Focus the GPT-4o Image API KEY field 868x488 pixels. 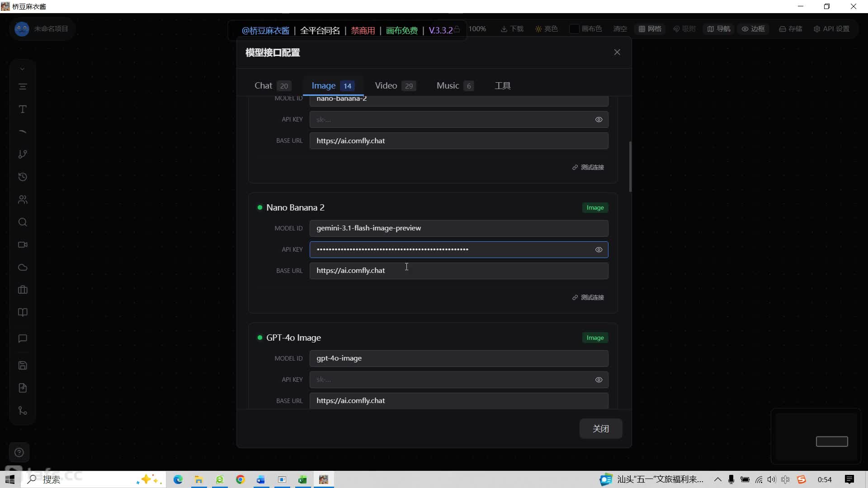[x=459, y=380]
